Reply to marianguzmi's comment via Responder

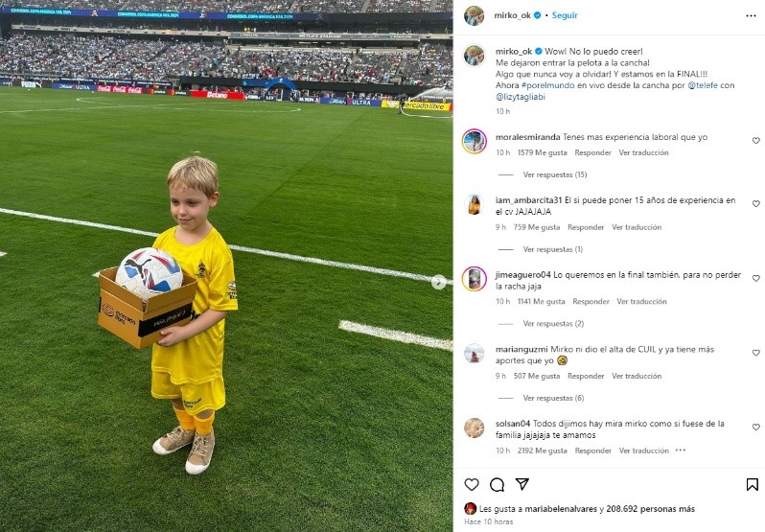586,376
